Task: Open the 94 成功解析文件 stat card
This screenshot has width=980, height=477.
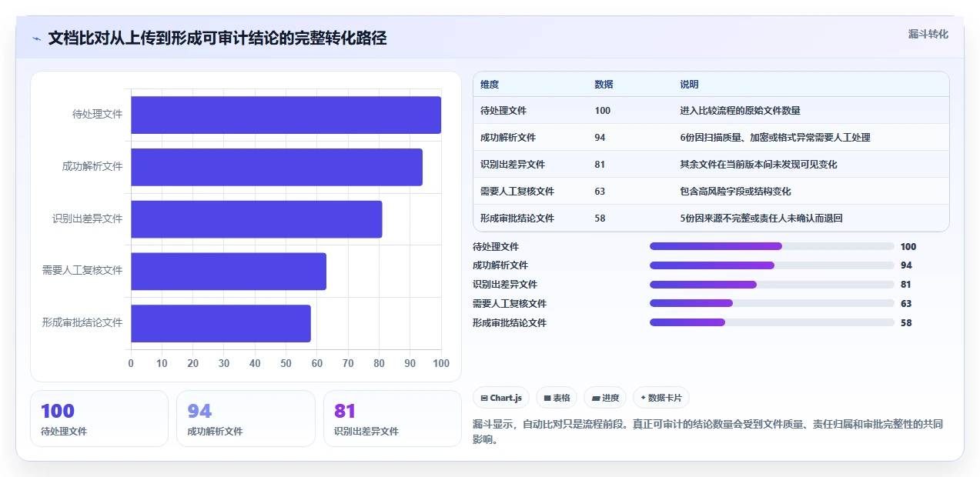Action: coord(246,419)
